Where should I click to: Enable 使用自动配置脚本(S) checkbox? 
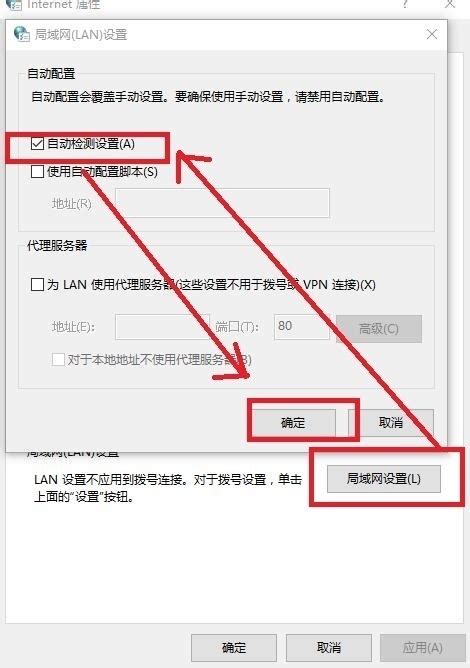(x=37, y=172)
